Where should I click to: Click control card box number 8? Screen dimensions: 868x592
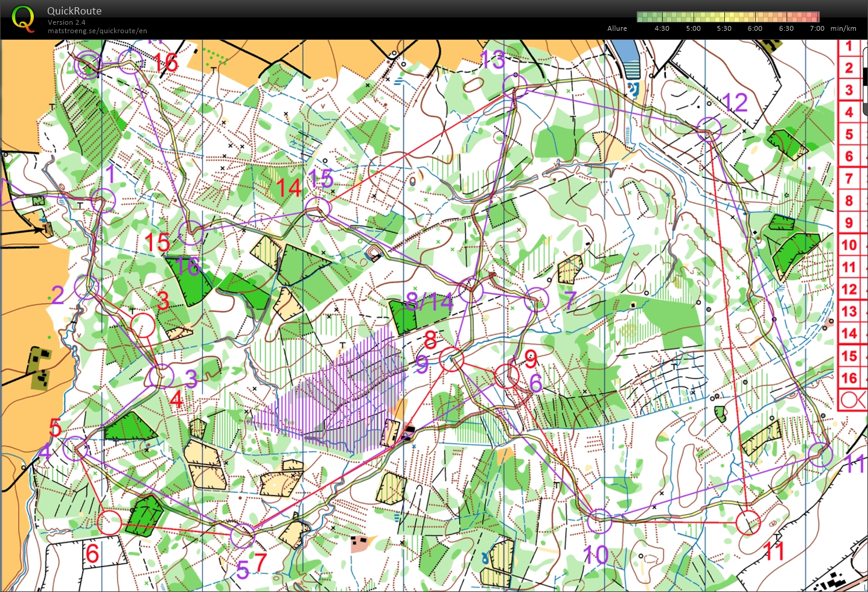click(x=849, y=200)
